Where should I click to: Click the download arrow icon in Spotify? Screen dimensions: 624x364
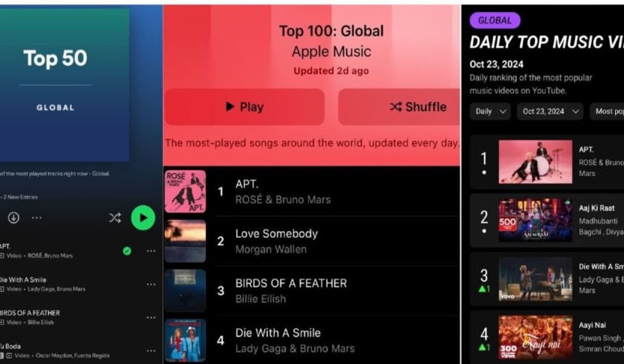tap(14, 218)
